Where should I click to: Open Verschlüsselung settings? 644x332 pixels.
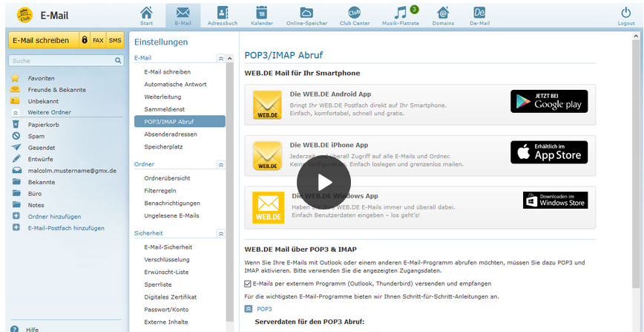(x=167, y=259)
